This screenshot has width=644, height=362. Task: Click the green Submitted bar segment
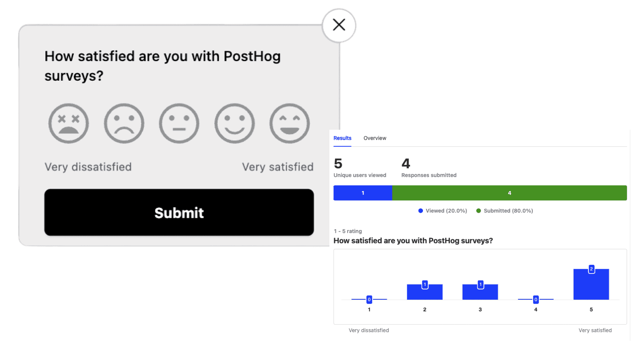[509, 193]
